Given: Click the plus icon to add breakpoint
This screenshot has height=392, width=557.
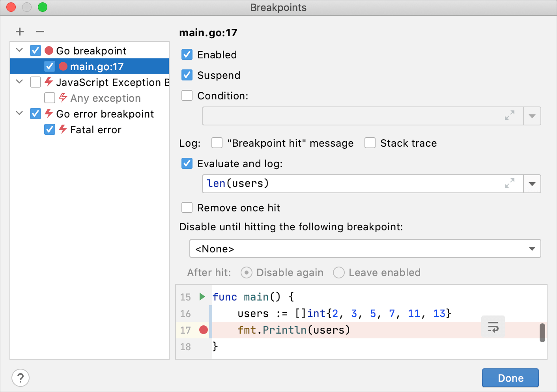Looking at the screenshot, I should (x=20, y=32).
